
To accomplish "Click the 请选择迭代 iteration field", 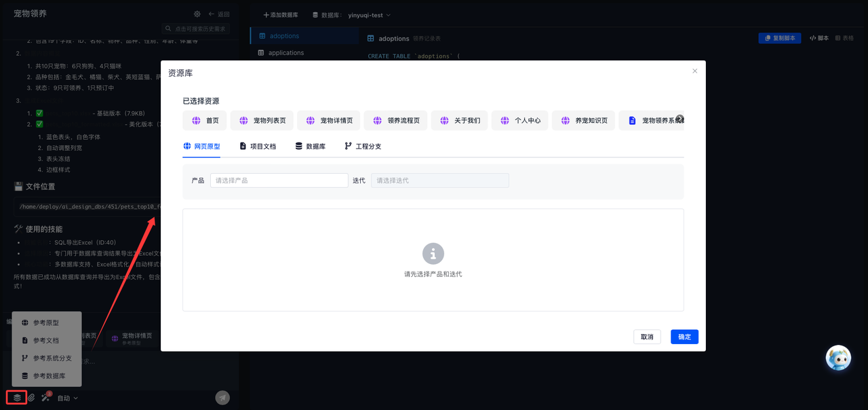I will [x=439, y=181].
